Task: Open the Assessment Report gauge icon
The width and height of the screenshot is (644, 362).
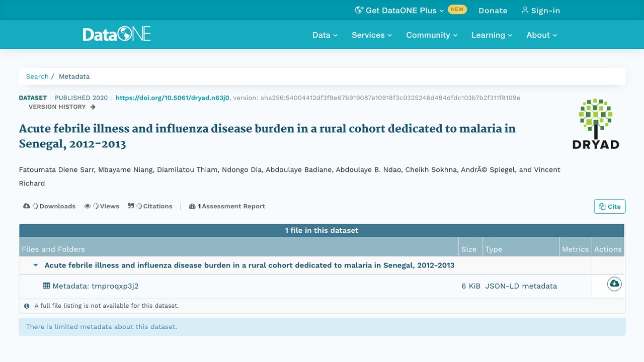Action: click(x=192, y=206)
